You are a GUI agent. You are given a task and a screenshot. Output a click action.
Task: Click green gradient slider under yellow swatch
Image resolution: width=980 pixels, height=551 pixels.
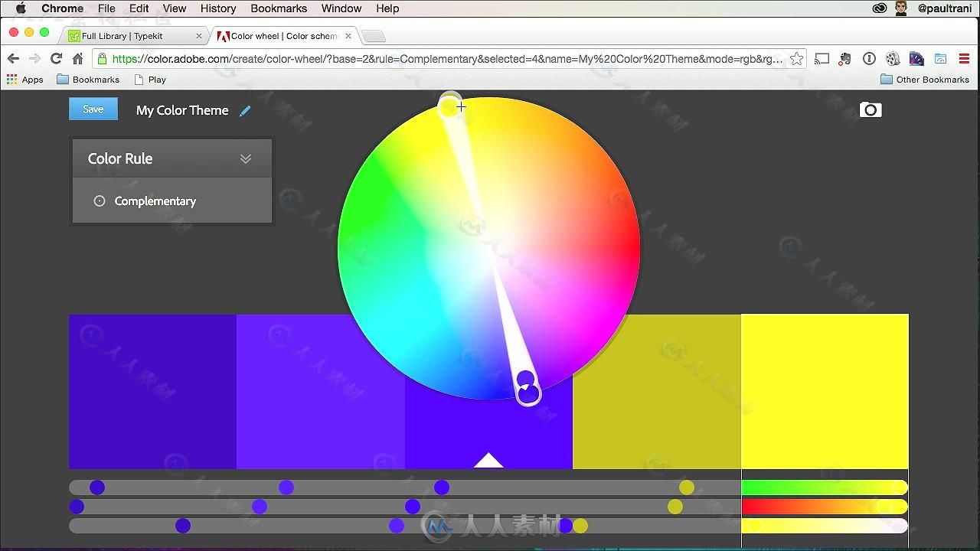825,487
